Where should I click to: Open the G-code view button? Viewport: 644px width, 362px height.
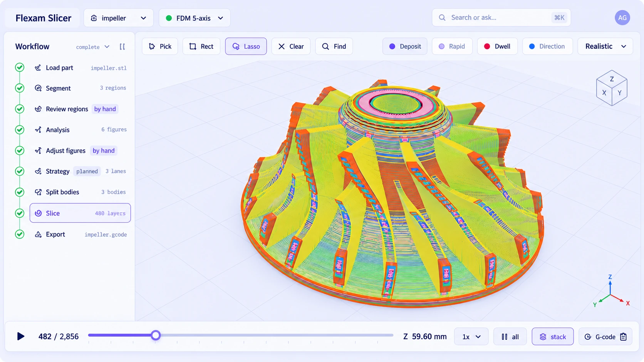click(x=605, y=337)
